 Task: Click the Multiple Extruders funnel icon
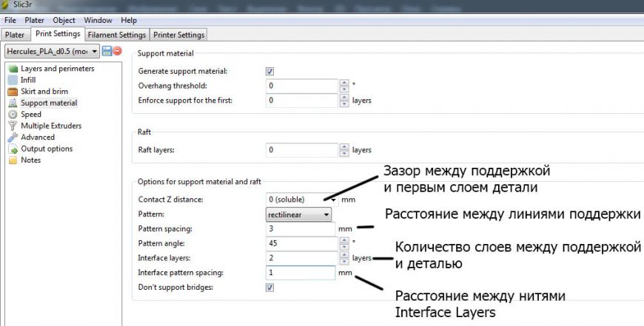pyautogui.click(x=13, y=126)
